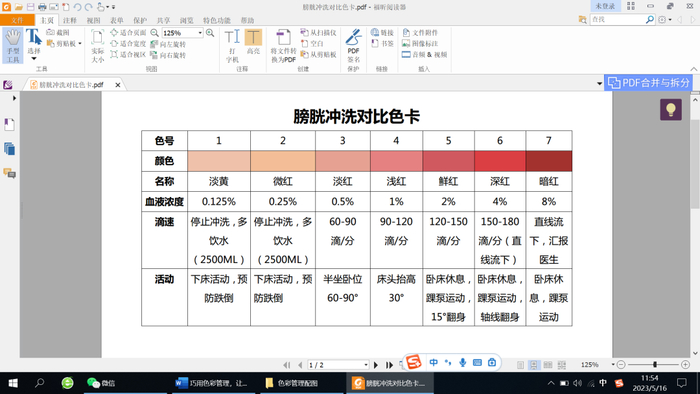Switch to the View (视图) ribbon tab

tap(93, 21)
